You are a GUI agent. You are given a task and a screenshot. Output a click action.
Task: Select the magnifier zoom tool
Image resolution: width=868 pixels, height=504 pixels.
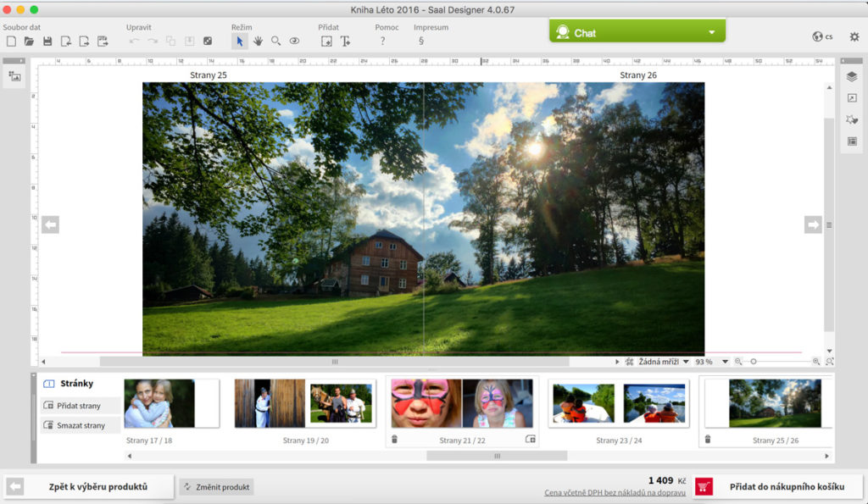tap(275, 41)
